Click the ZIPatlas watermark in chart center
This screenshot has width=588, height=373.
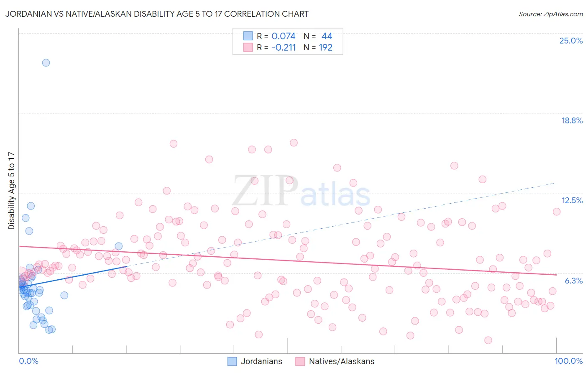(301, 192)
